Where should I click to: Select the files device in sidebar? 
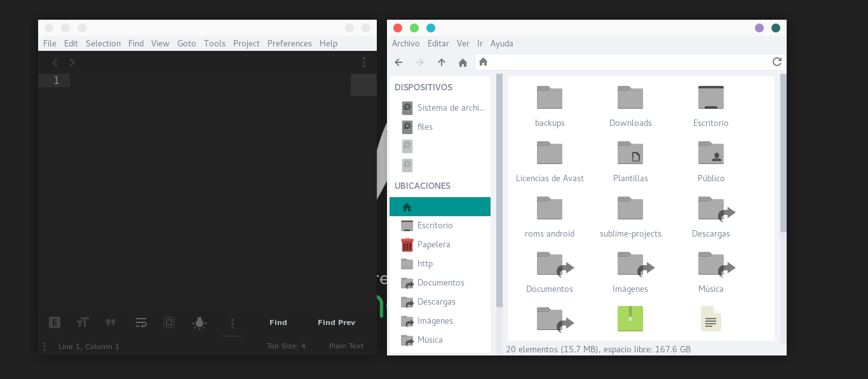(440, 127)
